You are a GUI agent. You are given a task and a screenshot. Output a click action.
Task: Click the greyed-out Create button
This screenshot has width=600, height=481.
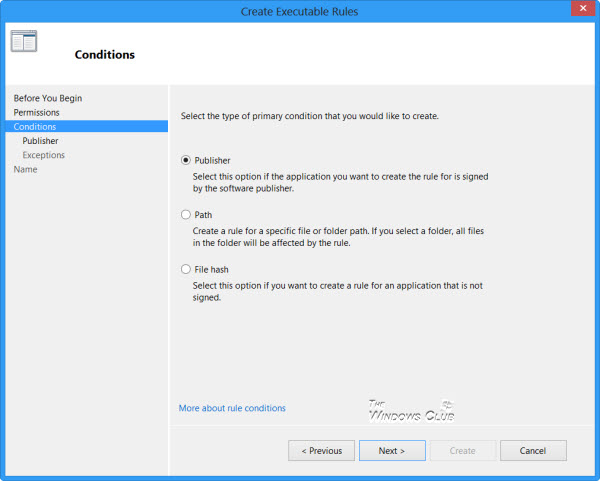(x=463, y=450)
